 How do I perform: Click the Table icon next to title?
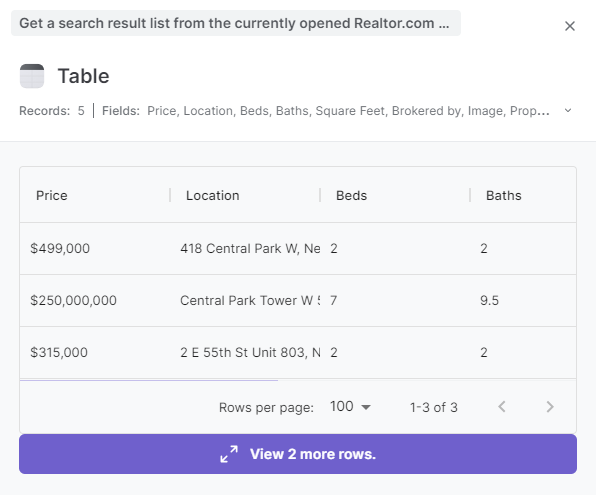32,76
